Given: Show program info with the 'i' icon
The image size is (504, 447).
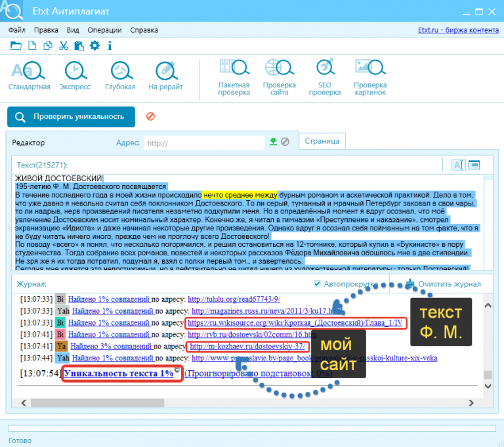Looking at the screenshot, I should click(110, 46).
